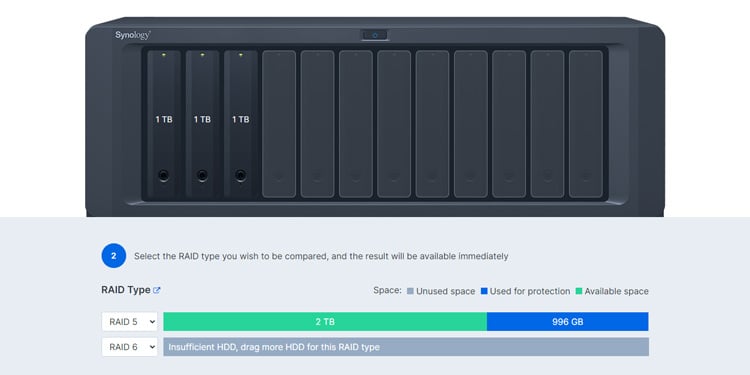Click the last empty drive bay on the right

click(x=585, y=124)
